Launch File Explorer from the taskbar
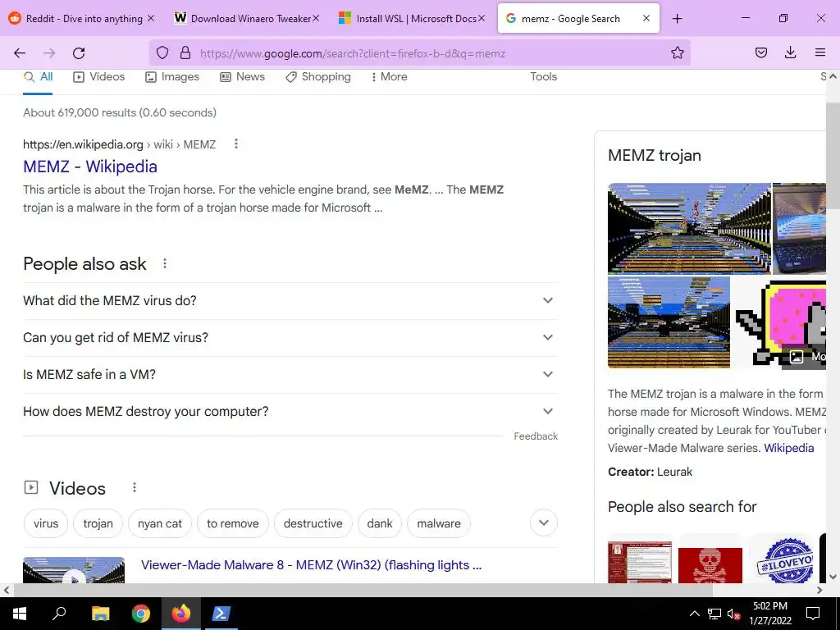840x630 pixels. click(100, 614)
